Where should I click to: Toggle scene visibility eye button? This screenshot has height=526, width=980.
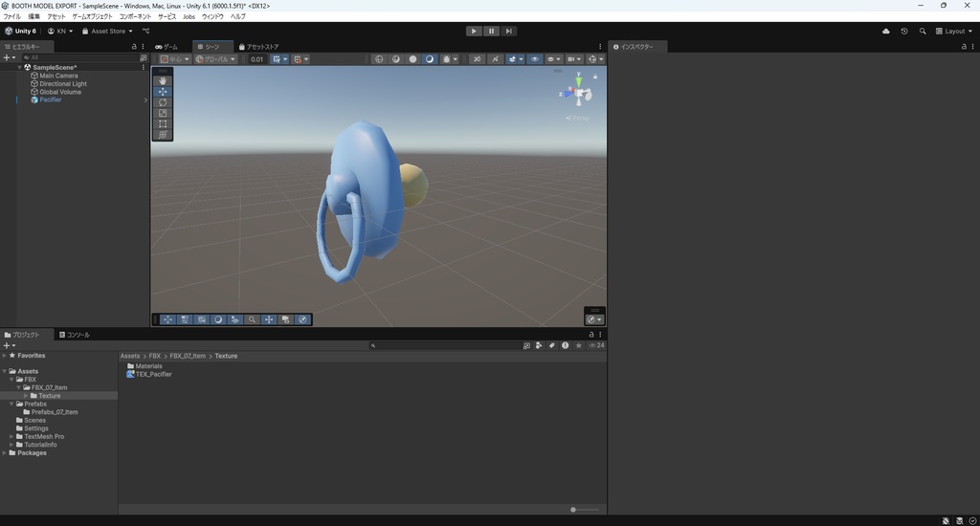534,58
